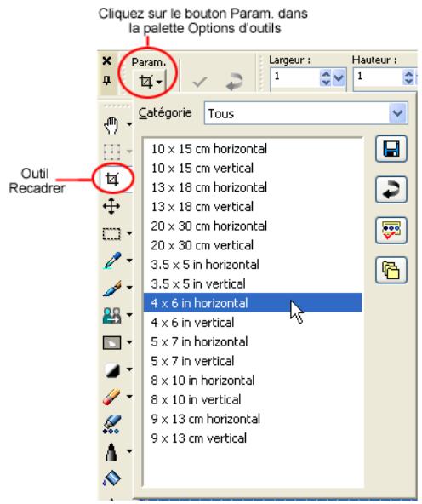Image resolution: width=422 pixels, height=504 pixels.
Task: Open the Resource Manager button
Action: pyautogui.click(x=391, y=231)
